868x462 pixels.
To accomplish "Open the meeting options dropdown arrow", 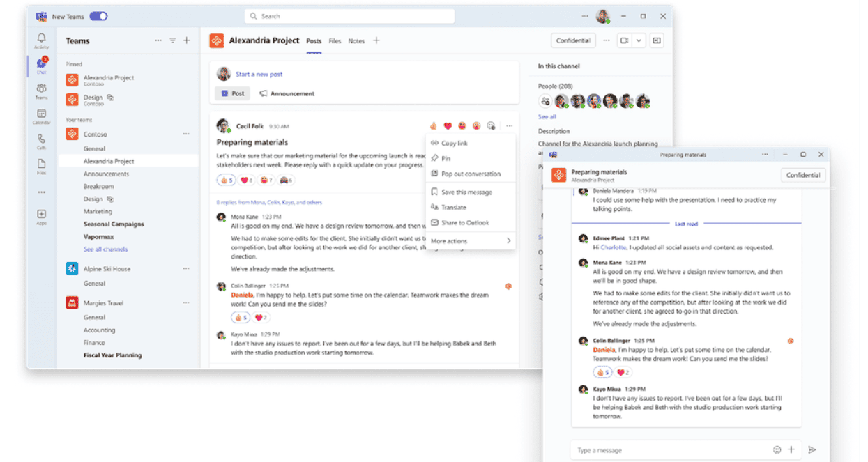I will (639, 40).
